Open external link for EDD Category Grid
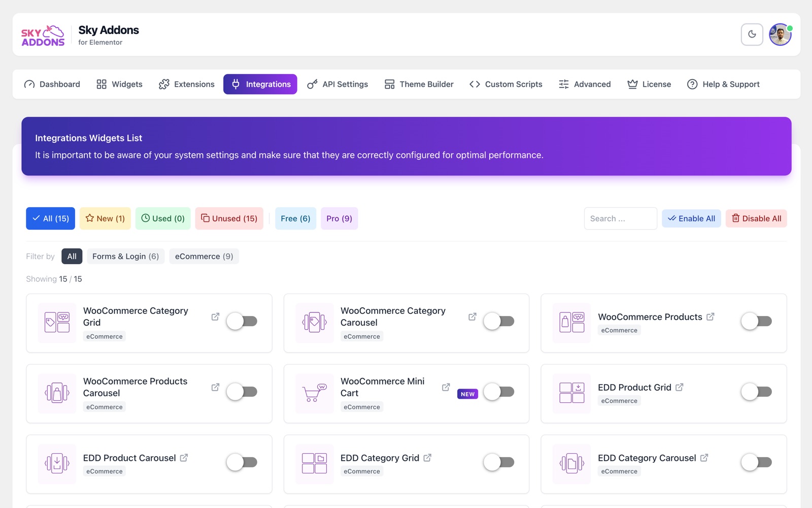The width and height of the screenshot is (812, 508). [428, 458]
